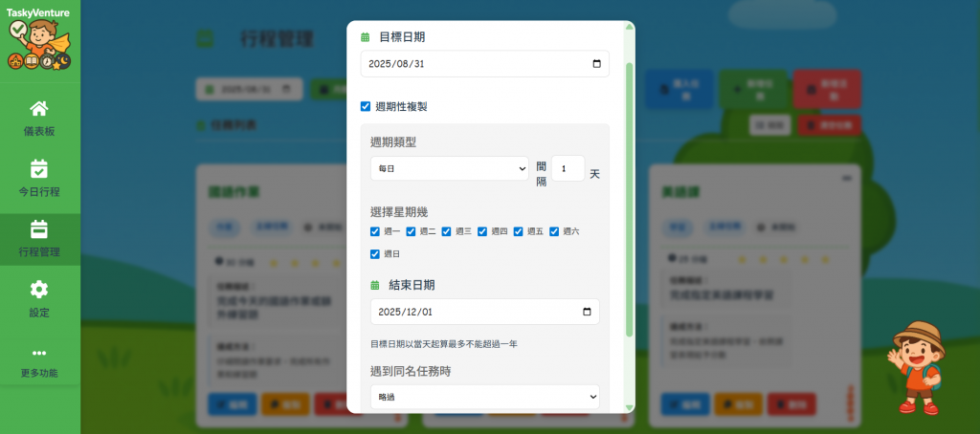Toggle the 週三 checkbox

click(x=447, y=231)
